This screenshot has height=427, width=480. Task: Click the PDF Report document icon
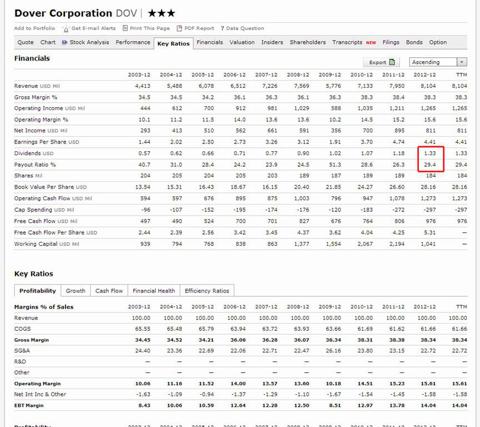pyautogui.click(x=179, y=28)
